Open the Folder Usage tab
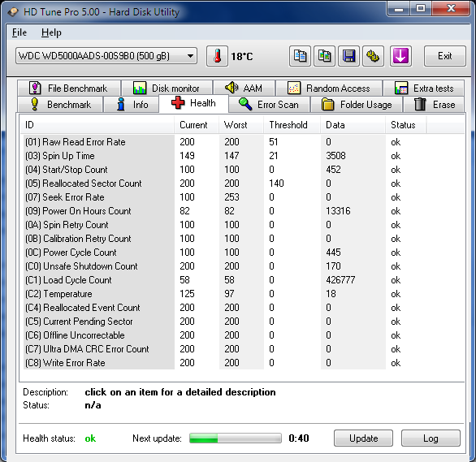Image resolution: width=476 pixels, height=462 pixels. tap(357, 105)
